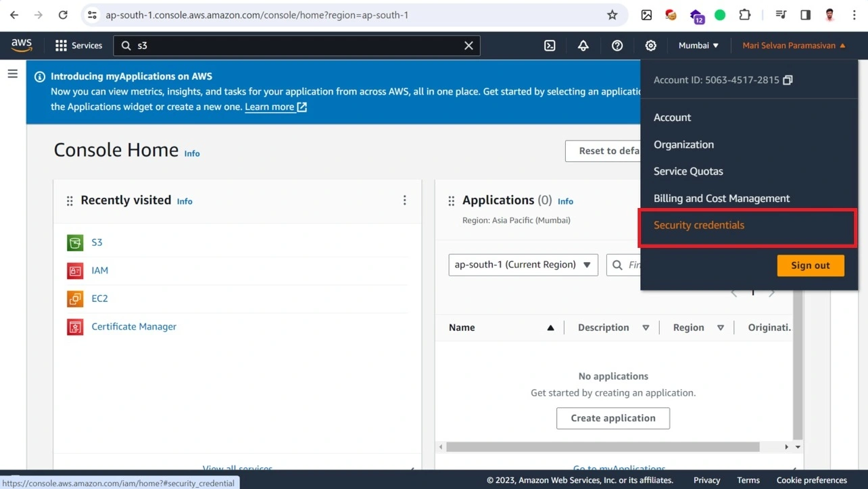The height and width of the screenshot is (489, 868).
Task: Open Chrome three-dot menu
Action: pos(854,15)
